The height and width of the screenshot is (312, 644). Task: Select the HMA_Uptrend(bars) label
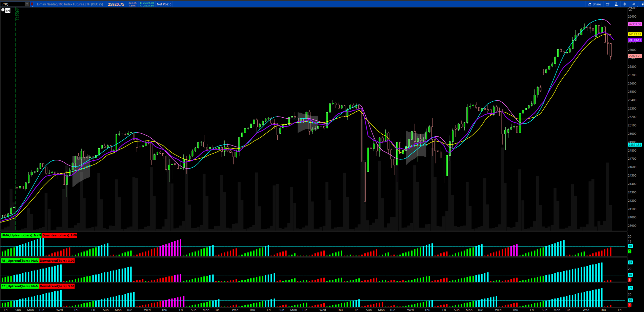coord(21,235)
